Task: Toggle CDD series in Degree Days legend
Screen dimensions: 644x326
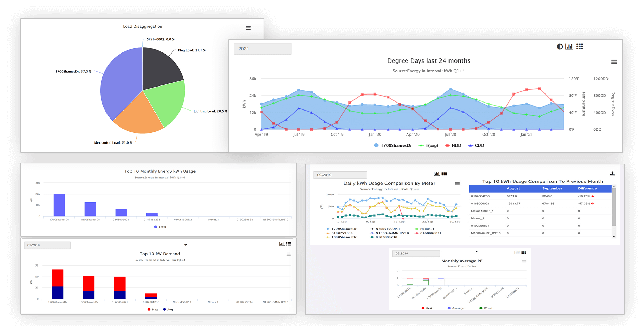Action: [x=476, y=145]
